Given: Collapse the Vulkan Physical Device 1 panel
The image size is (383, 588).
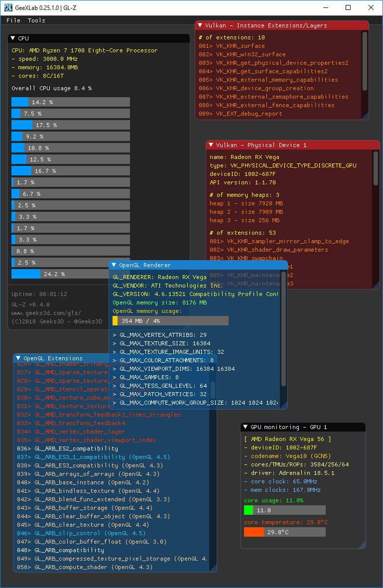Looking at the screenshot, I should click(211, 145).
